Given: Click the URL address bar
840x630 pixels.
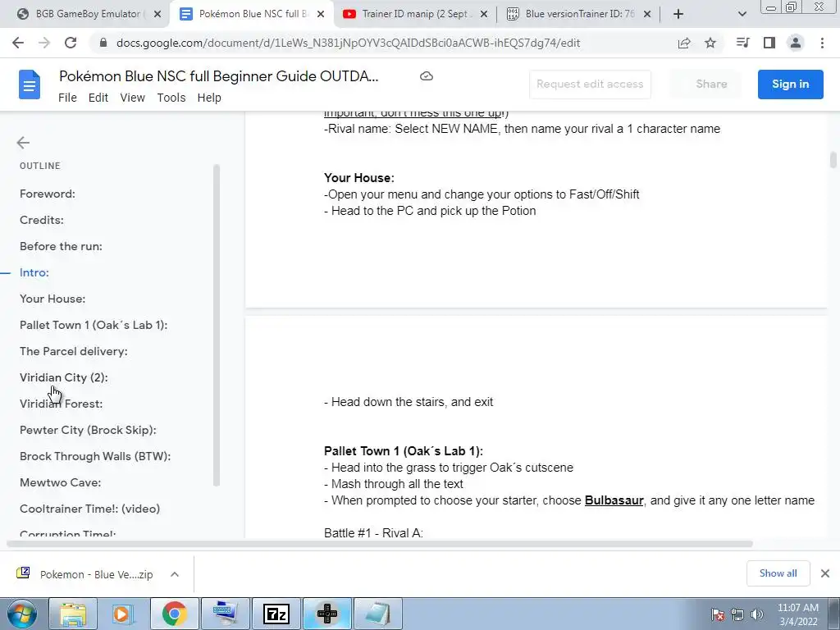Looking at the screenshot, I should [348, 43].
